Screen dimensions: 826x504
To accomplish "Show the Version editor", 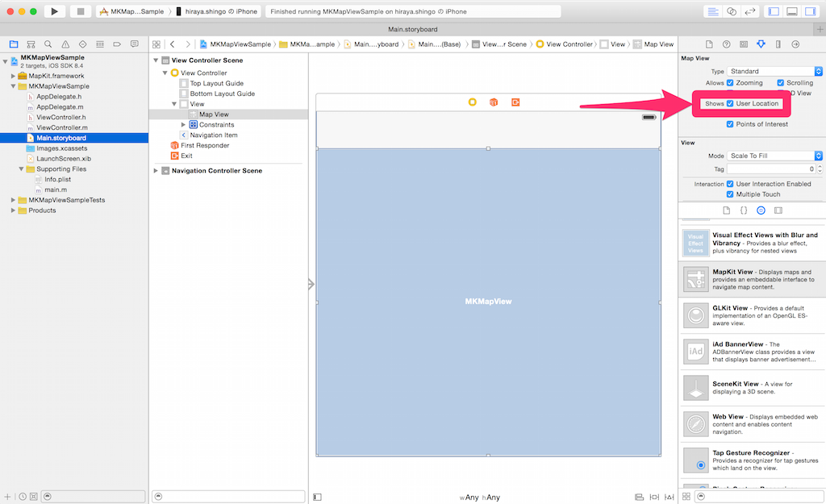I will tap(750, 11).
